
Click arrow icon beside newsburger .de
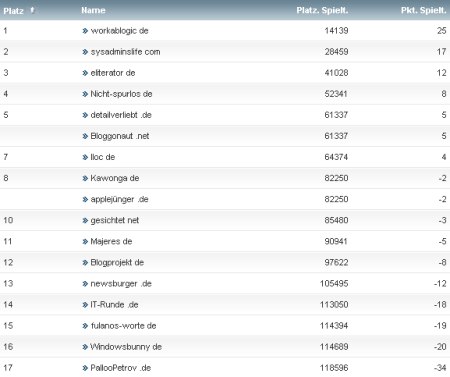(x=85, y=284)
